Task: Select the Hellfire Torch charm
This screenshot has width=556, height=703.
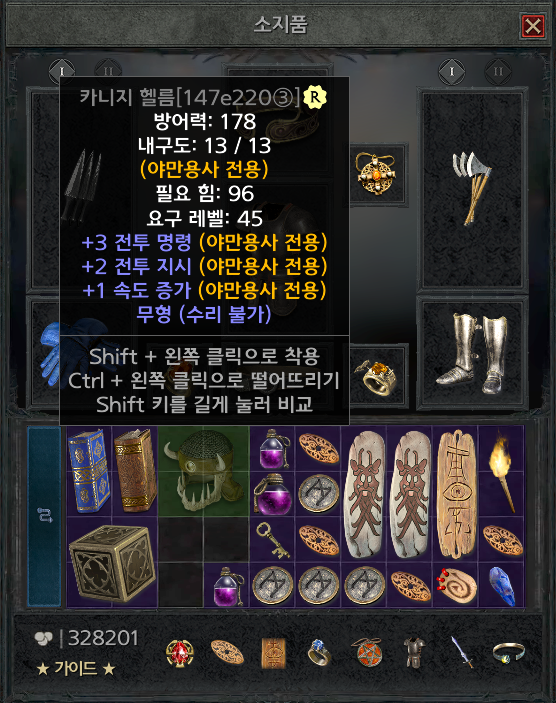Action: [501, 471]
